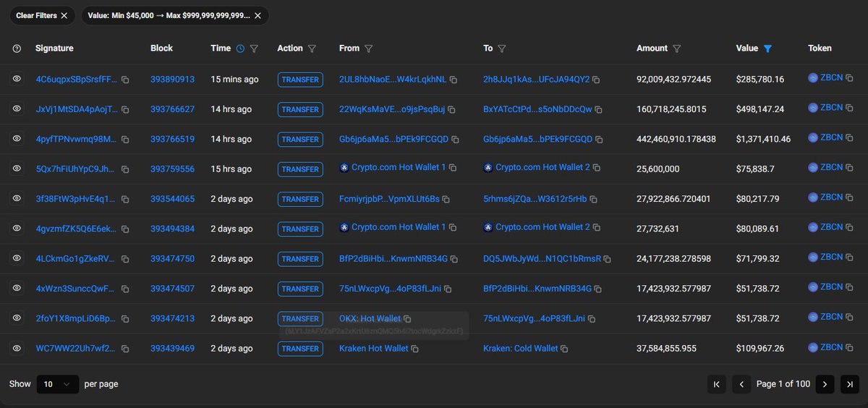Screen dimensions: 868x408
Task: Copy signature 4C6uqpxSBpSrsfFF
Action: 125,80
